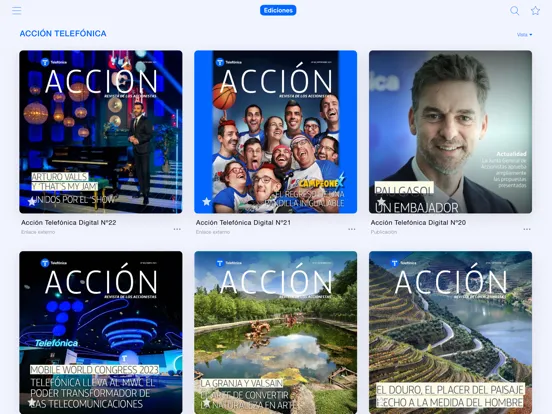Image resolution: width=552 pixels, height=414 pixels.
Task: Open favorites star in top bar
Action: pyautogui.click(x=535, y=11)
